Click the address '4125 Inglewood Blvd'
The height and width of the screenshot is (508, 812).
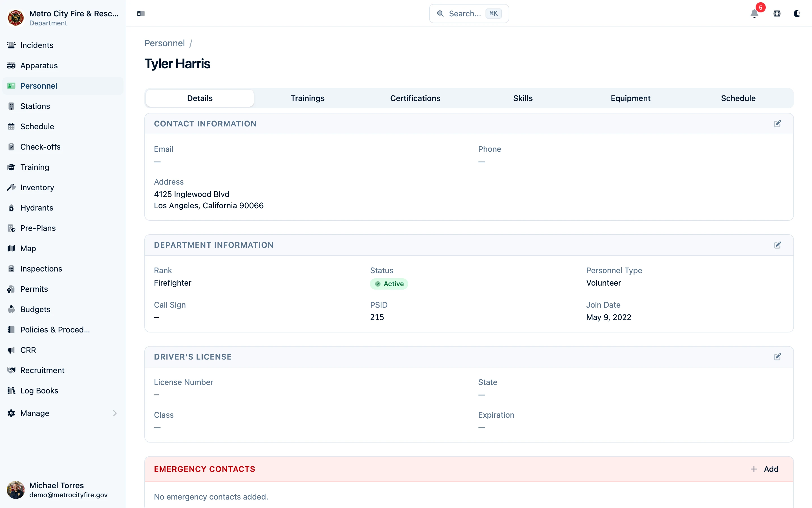(192, 194)
